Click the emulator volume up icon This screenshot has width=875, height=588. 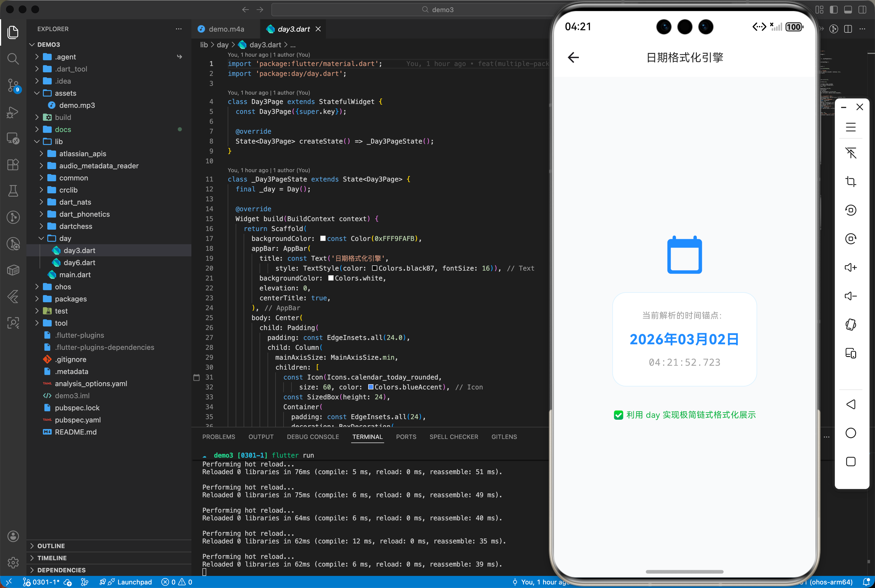tap(850, 267)
